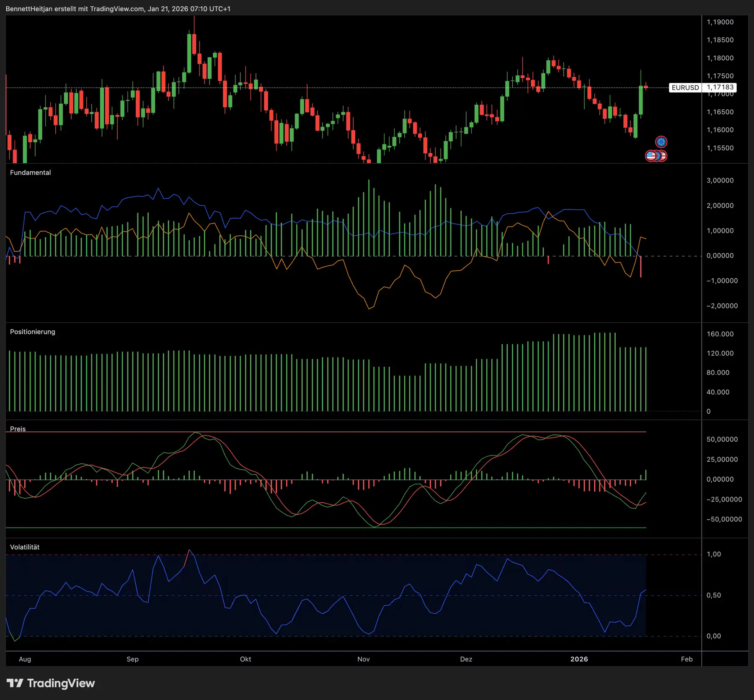
Task: Click the TradingView logo at the bottom
Action: [x=51, y=683]
